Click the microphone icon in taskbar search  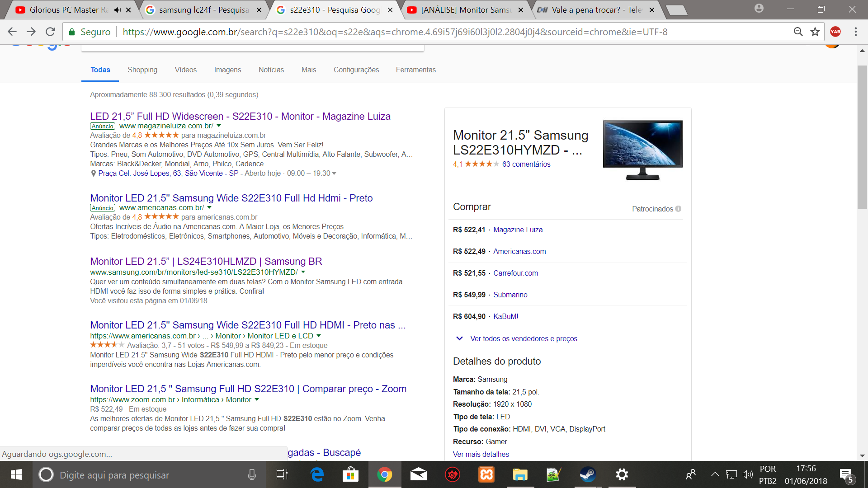click(x=252, y=474)
